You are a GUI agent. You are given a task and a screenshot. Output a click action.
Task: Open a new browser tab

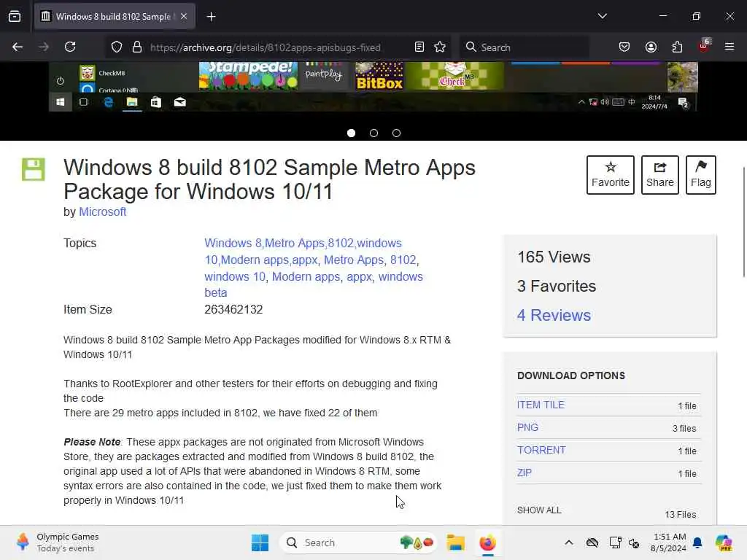click(x=211, y=17)
